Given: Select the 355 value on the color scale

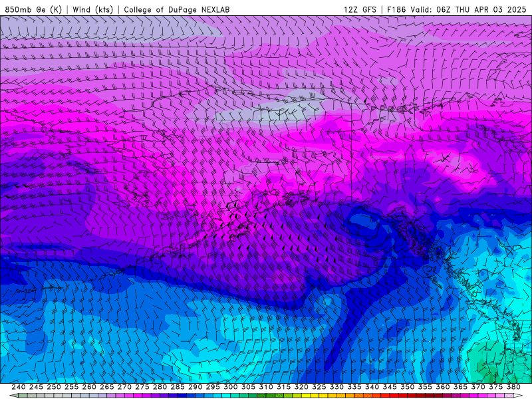Looking at the screenshot, I should tap(425, 387).
